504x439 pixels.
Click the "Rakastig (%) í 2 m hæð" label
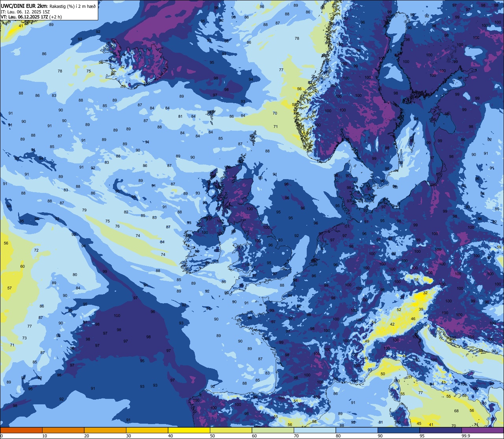(72, 6)
